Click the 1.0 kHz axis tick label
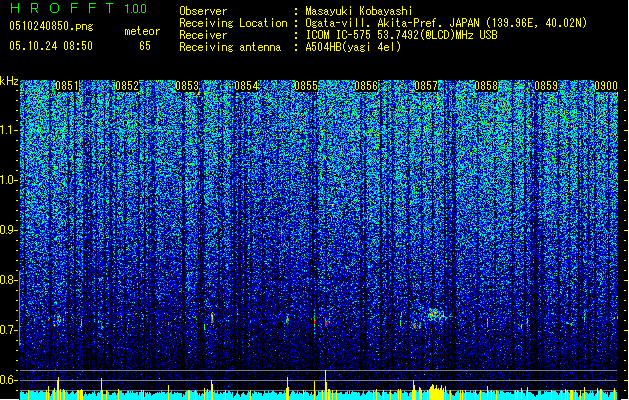 (9, 180)
